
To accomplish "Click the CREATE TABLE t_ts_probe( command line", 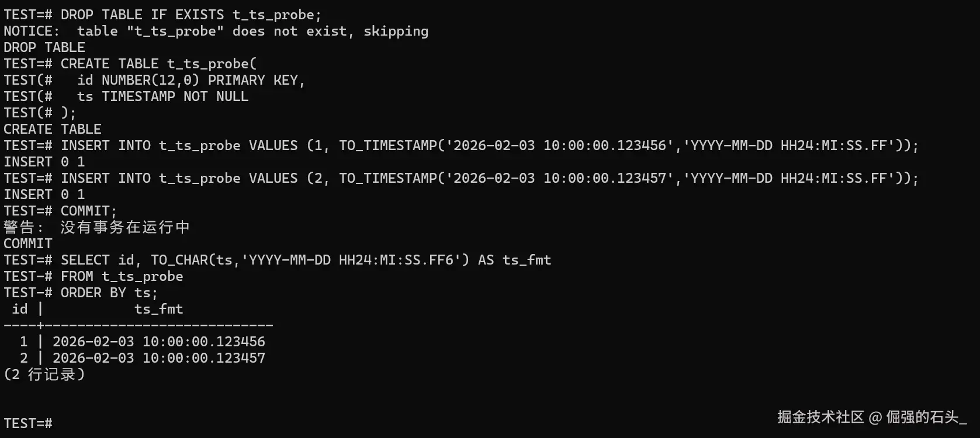I will pos(130,64).
